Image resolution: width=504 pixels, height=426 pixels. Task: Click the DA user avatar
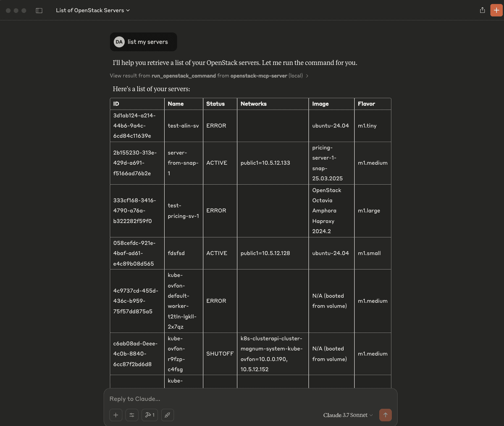tap(119, 42)
